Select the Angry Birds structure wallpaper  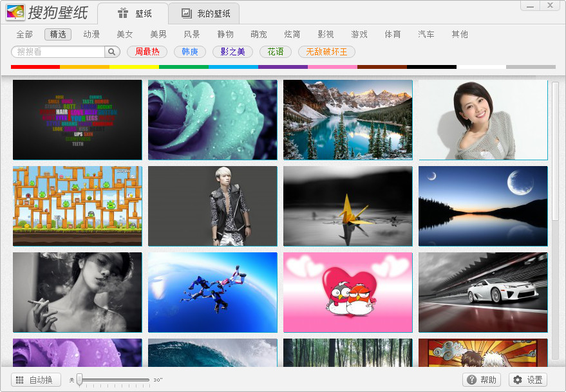coord(77,206)
